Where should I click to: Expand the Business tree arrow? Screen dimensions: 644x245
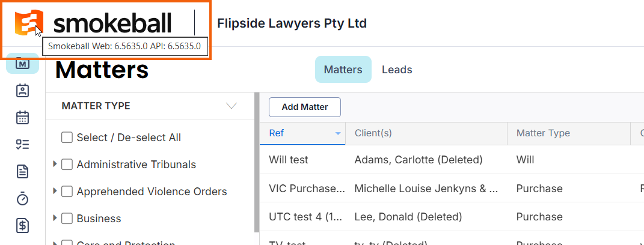point(55,218)
